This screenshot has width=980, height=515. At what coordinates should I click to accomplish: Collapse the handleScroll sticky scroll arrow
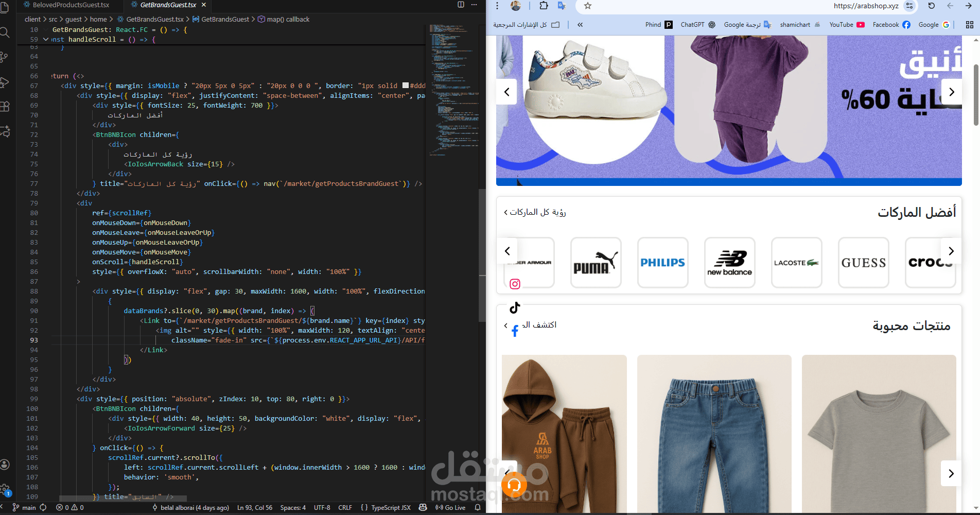tap(46, 39)
